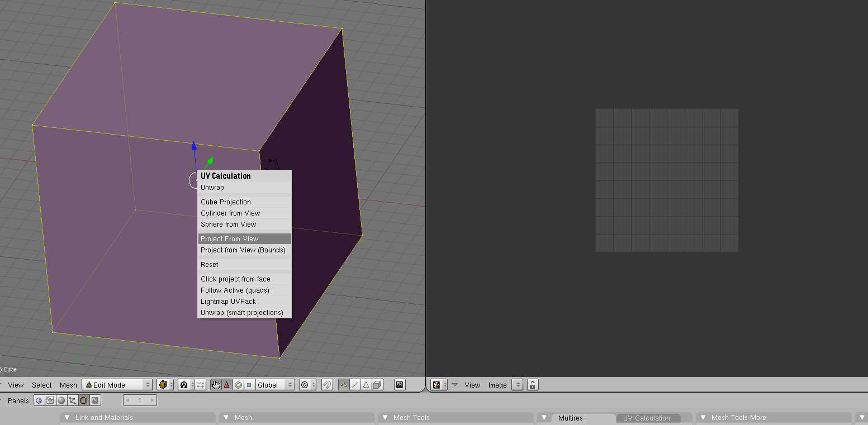Select the scale manipulator square icon

coord(249,385)
